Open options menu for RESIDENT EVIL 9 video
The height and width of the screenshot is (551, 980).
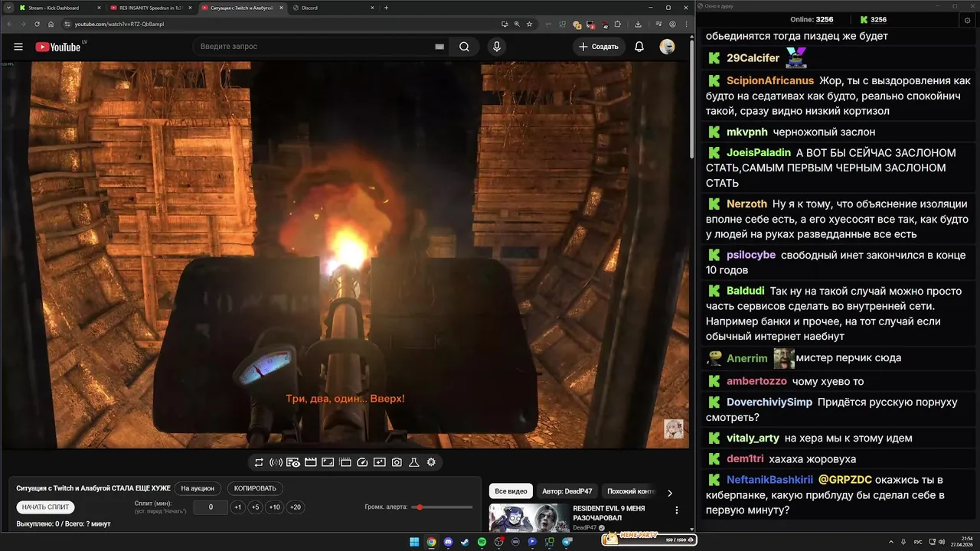pyautogui.click(x=676, y=510)
